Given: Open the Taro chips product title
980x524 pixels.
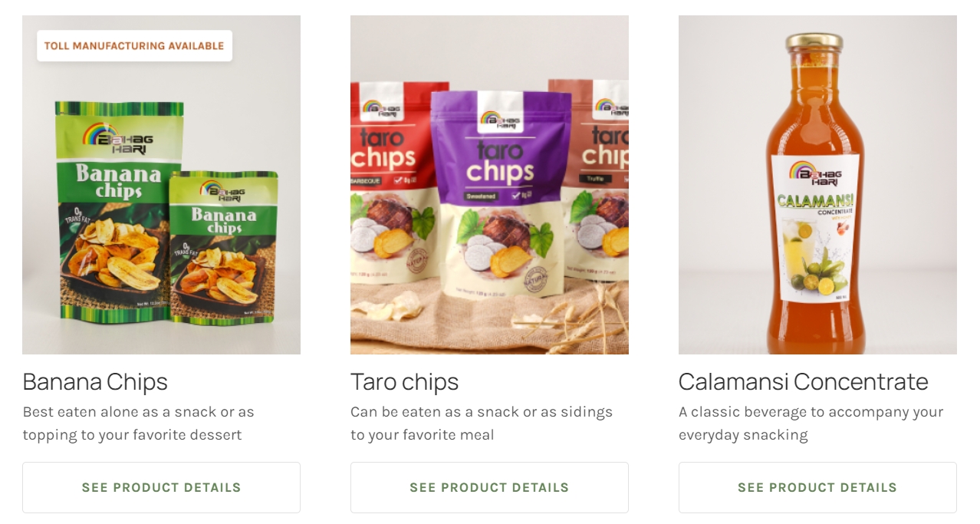Looking at the screenshot, I should click(405, 381).
